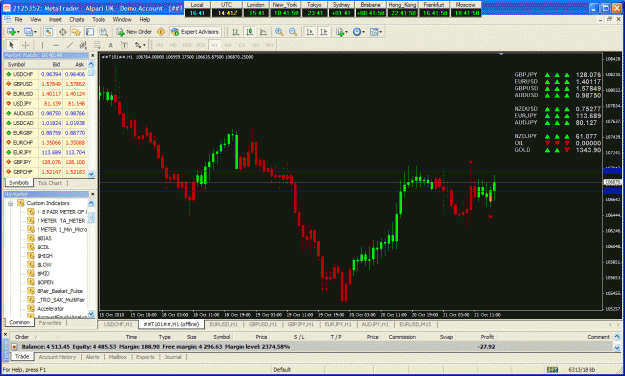Select the horizontal line drawing tool
This screenshot has height=376, width=625.
click(x=56, y=45)
